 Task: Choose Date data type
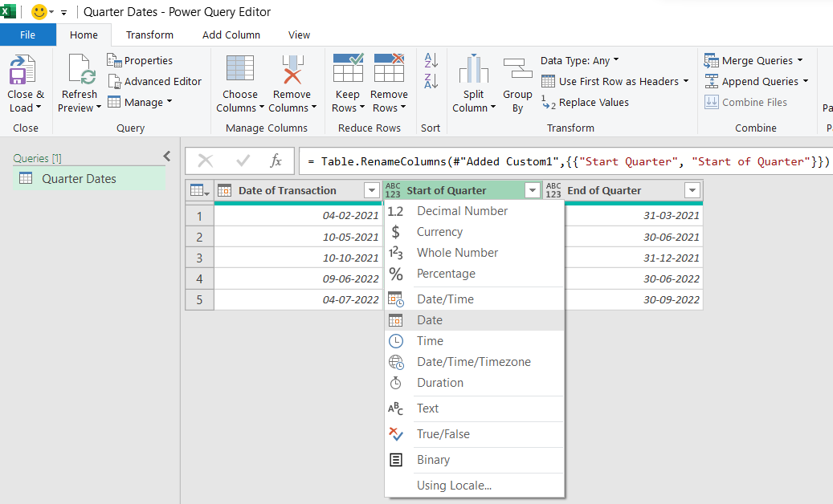(x=474, y=320)
